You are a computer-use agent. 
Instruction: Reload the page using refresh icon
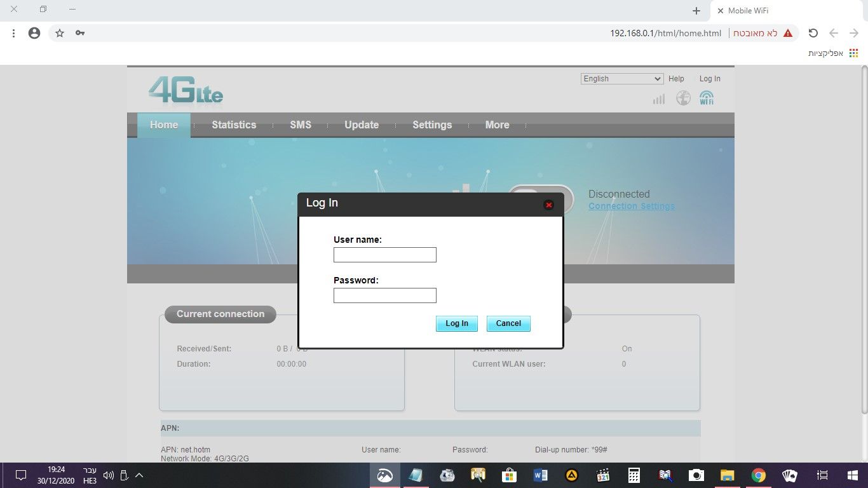pos(813,33)
